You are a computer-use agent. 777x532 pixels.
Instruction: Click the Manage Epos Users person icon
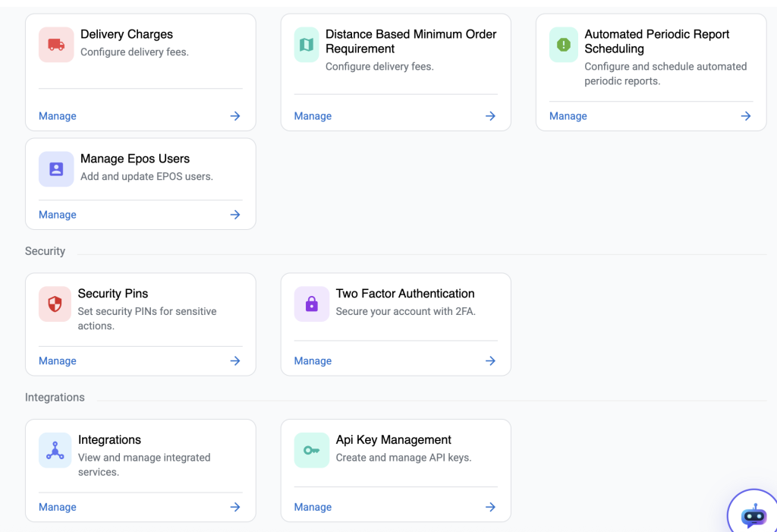coord(56,169)
